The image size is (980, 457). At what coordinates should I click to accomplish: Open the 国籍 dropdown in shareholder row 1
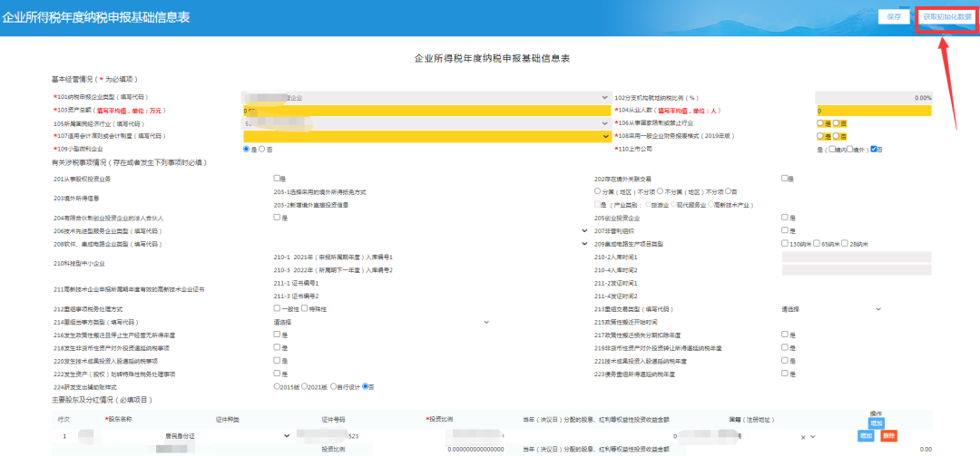[812, 436]
